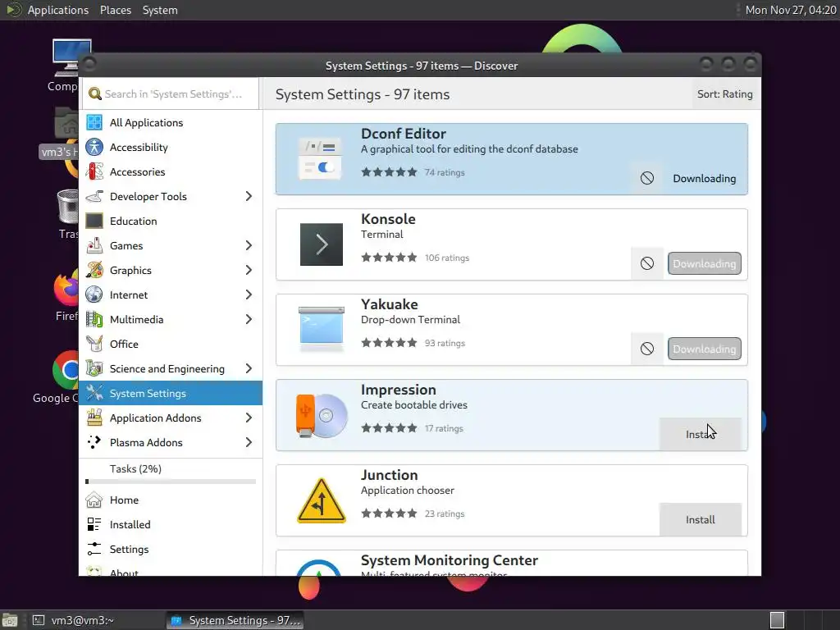Click the Konsole terminal app icon
The height and width of the screenshot is (630, 840).
321,244
